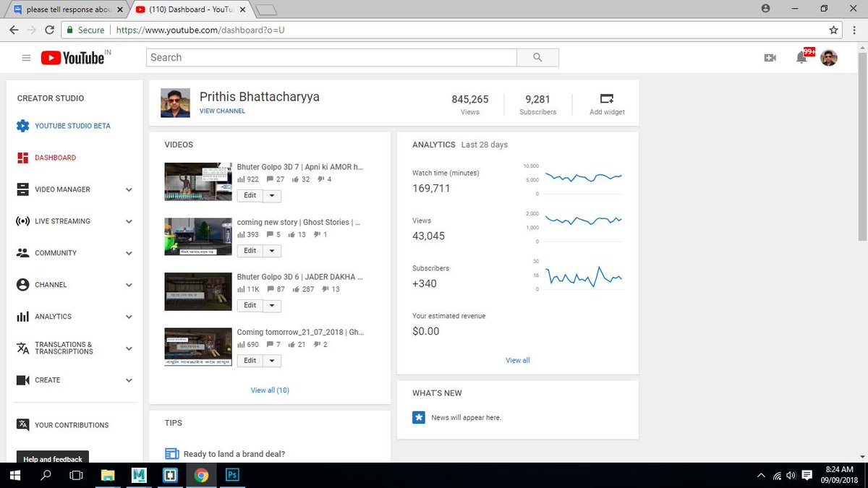Expand the Video Manager section
This screenshot has width=868, height=488.
(129, 189)
